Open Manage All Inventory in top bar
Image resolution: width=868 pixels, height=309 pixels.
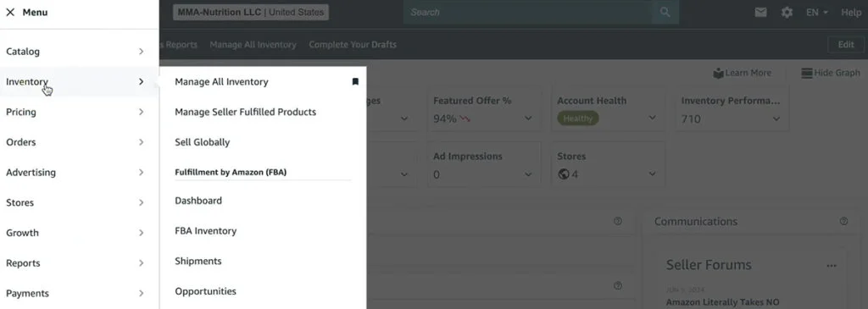(253, 45)
